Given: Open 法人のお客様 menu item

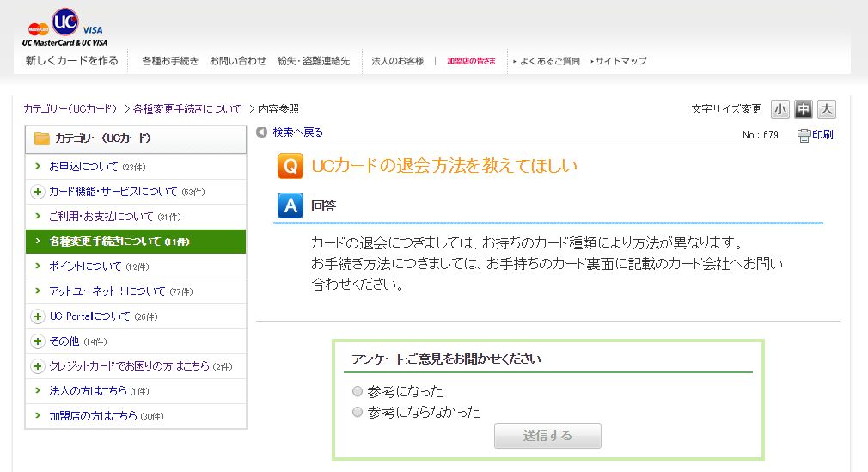Looking at the screenshot, I should (x=397, y=61).
